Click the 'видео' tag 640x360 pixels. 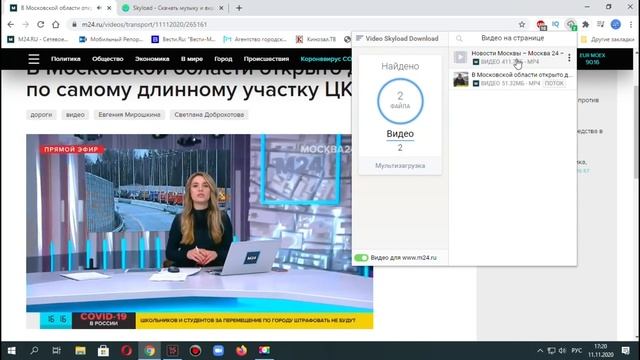[x=75, y=115]
